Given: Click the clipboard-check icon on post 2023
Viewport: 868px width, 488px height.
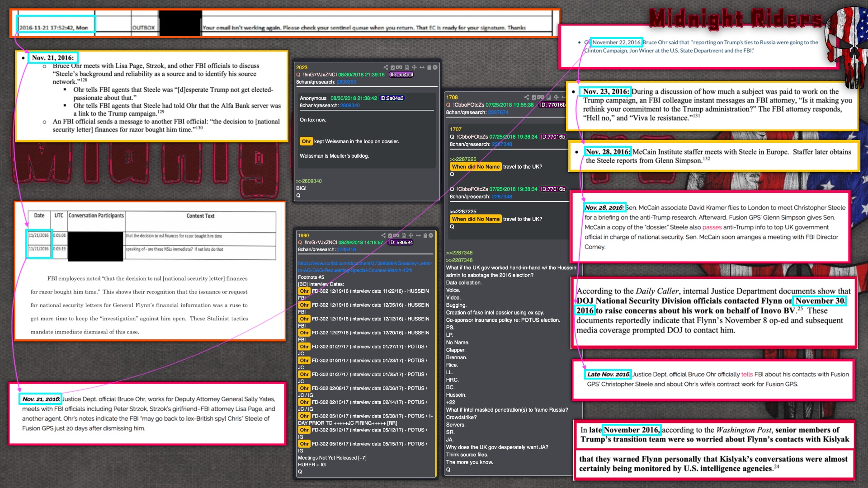Looking at the screenshot, I should [392, 67].
